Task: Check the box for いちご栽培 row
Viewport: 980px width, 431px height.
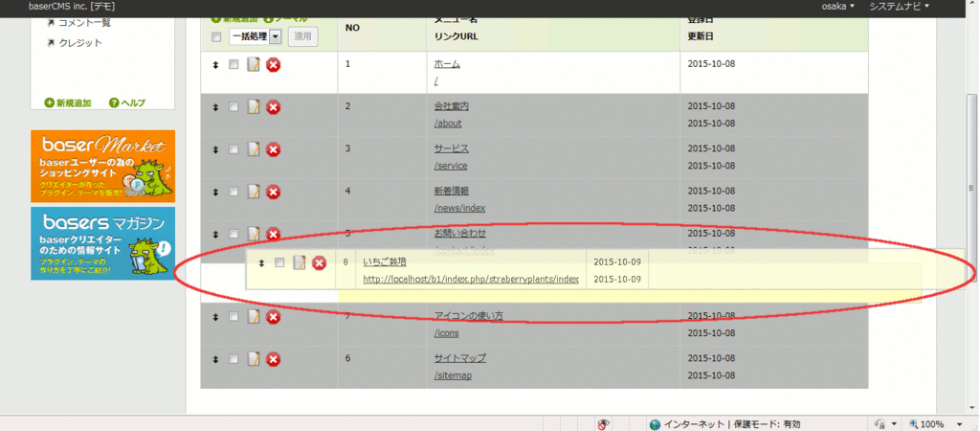Action: pyautogui.click(x=280, y=262)
